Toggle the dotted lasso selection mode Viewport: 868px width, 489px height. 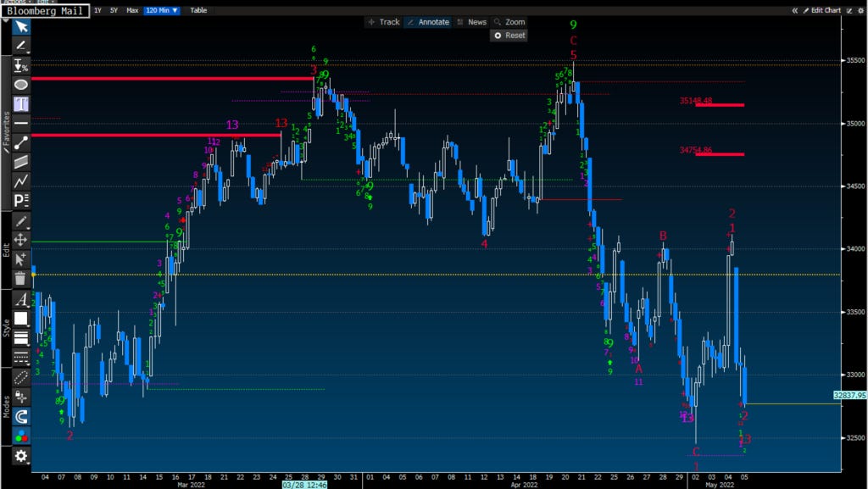[x=21, y=378]
